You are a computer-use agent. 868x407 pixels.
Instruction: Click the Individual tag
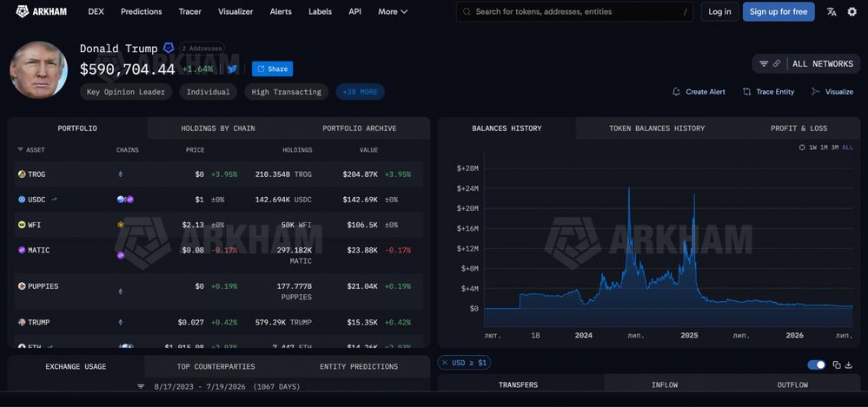click(x=209, y=92)
